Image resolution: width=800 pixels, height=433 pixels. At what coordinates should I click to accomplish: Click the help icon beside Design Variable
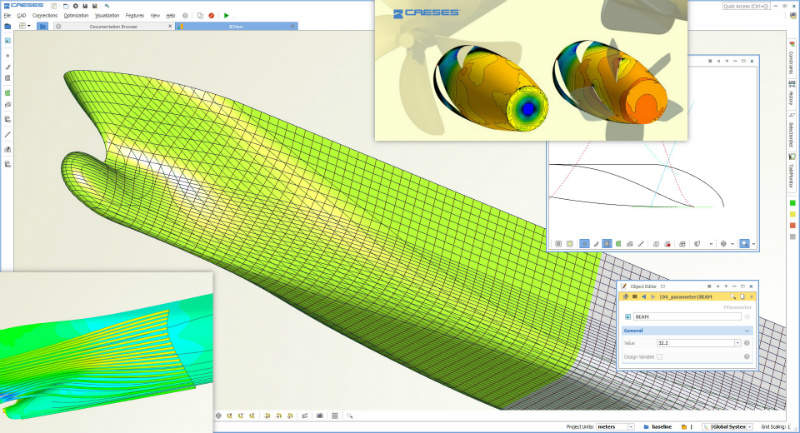coord(746,357)
